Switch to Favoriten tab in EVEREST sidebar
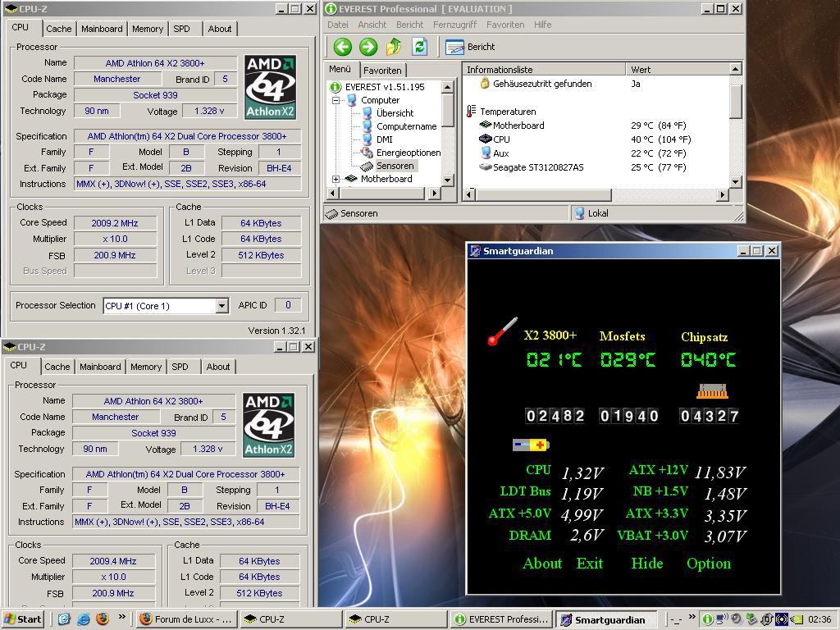The image size is (840, 630). tap(382, 71)
